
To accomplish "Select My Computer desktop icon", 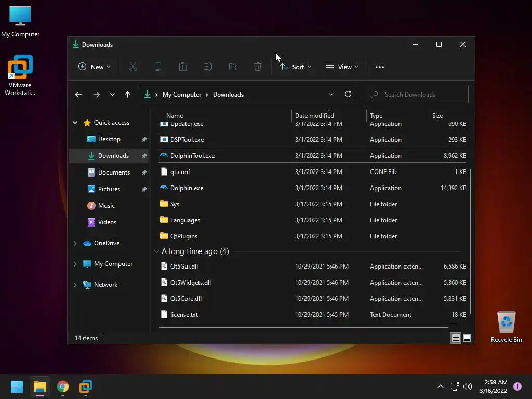I will click(x=20, y=21).
